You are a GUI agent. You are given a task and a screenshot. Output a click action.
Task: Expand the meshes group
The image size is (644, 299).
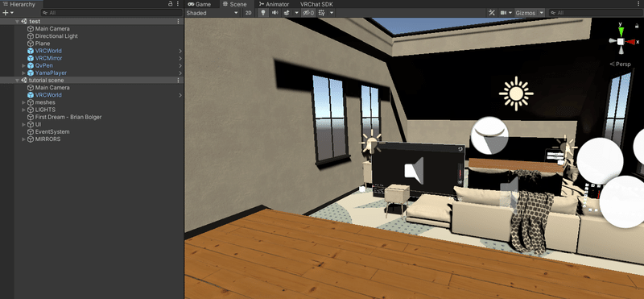pos(23,102)
